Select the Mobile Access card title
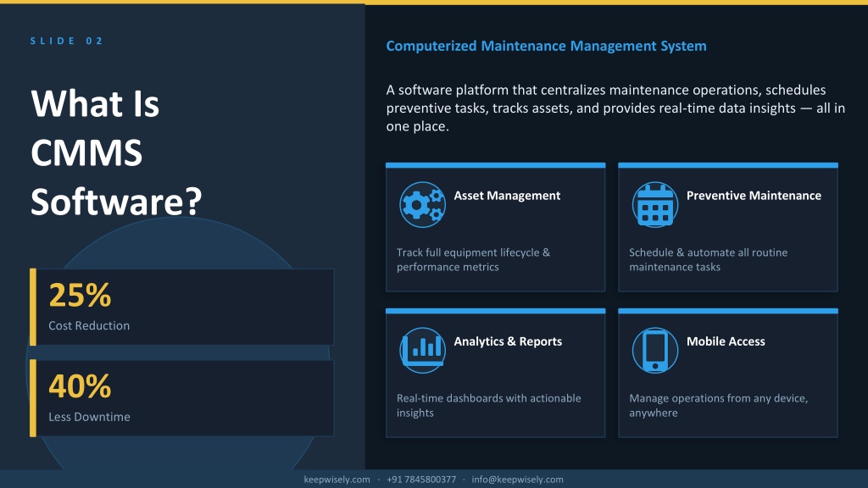The height and width of the screenshot is (488, 868). point(726,341)
